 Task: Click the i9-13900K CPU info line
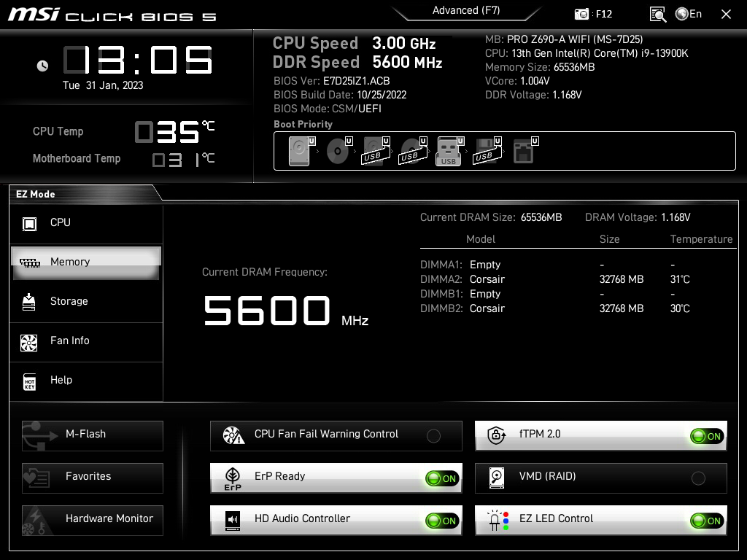[x=587, y=53]
